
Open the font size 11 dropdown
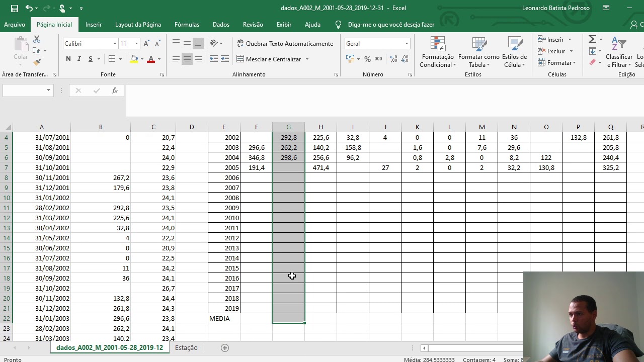click(x=136, y=44)
